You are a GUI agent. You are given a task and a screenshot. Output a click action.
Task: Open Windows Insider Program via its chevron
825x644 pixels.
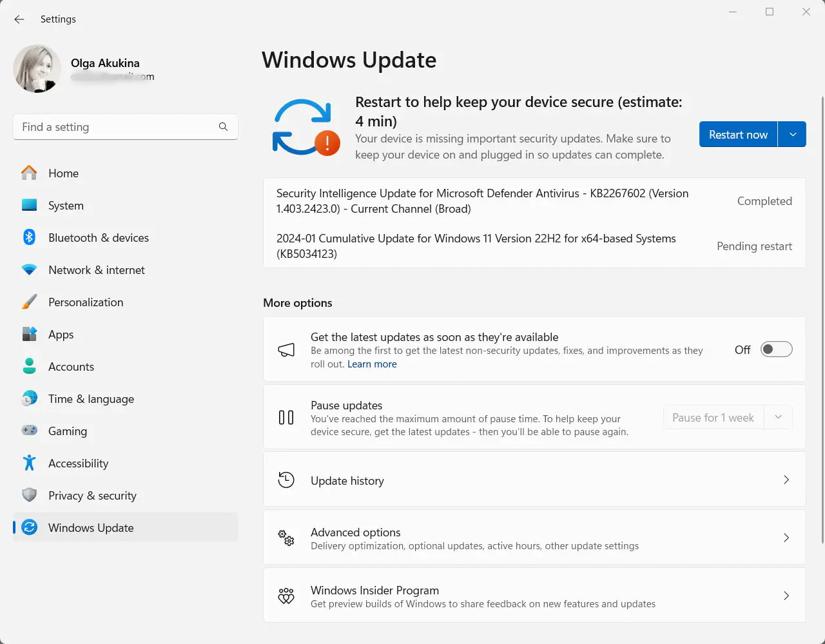786,596
